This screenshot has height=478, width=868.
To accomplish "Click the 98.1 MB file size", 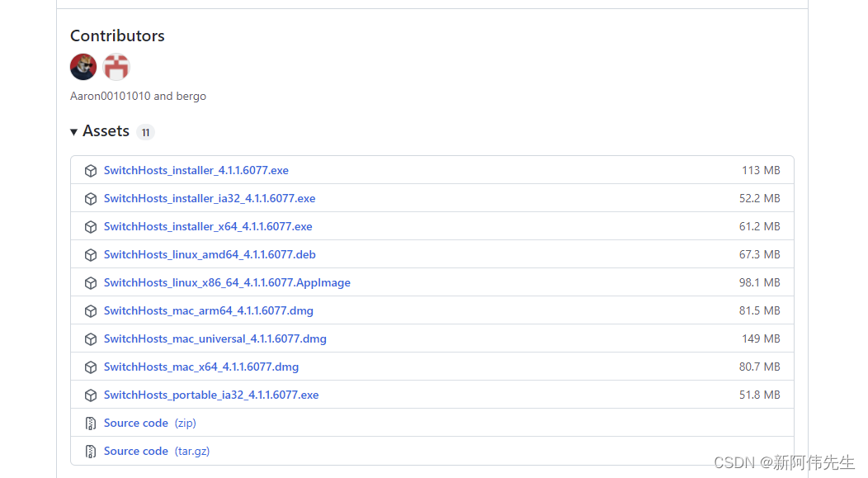I will click(759, 282).
